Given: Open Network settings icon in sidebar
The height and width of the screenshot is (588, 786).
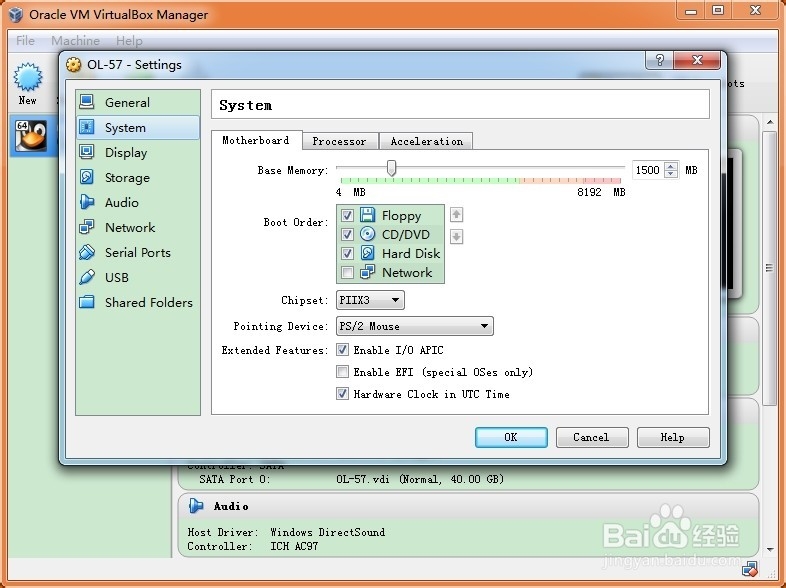Looking at the screenshot, I should [87, 227].
